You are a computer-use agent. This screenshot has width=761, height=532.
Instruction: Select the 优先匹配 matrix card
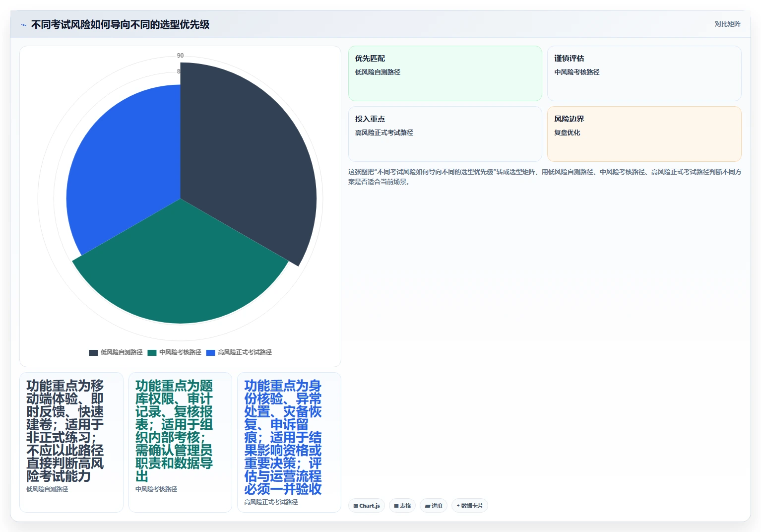[445, 73]
